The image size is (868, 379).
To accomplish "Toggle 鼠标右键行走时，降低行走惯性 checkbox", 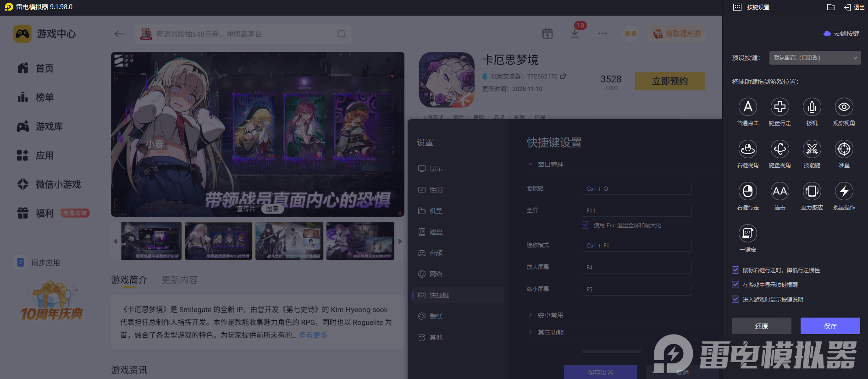I will (735, 270).
